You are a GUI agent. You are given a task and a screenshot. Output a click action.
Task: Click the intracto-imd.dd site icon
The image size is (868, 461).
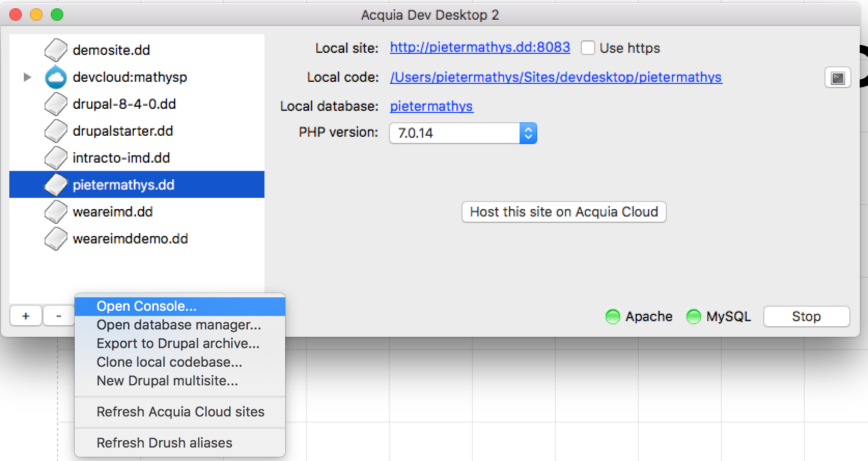click(55, 158)
